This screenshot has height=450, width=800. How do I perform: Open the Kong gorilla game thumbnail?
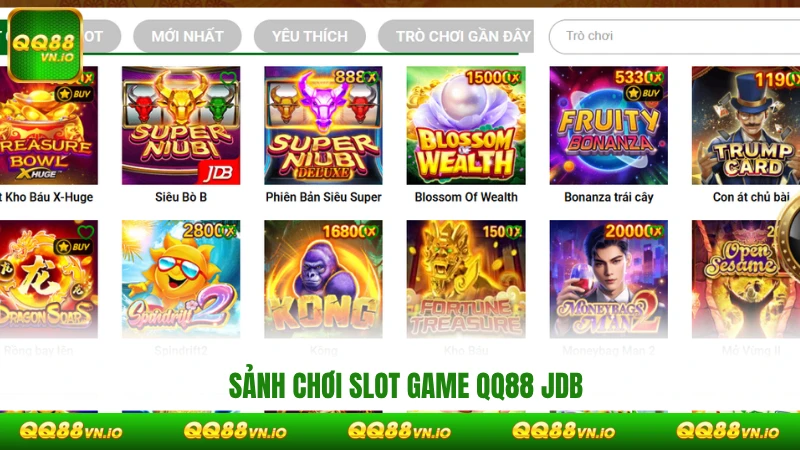click(x=323, y=279)
